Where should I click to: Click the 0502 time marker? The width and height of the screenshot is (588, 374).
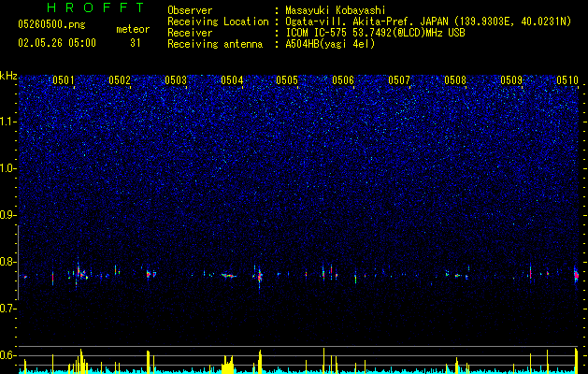click(x=120, y=80)
